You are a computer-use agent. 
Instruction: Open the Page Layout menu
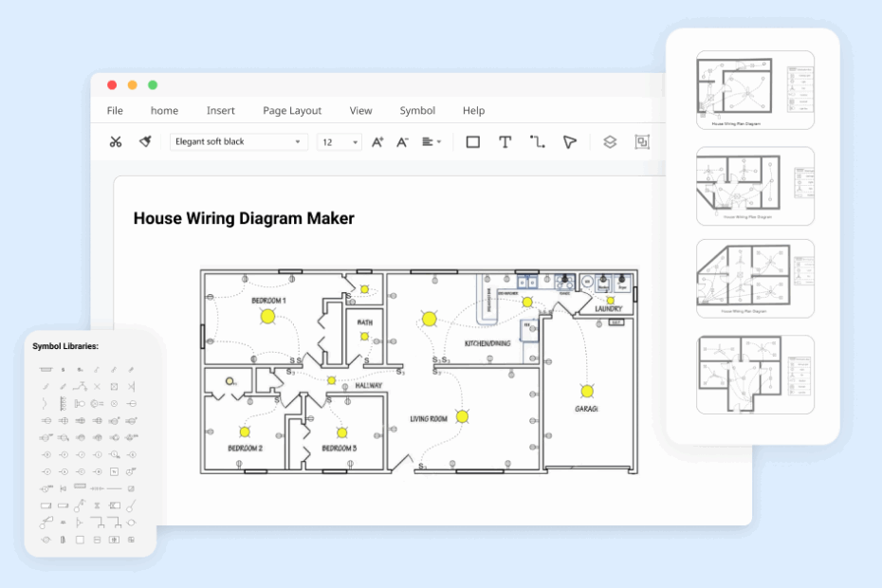point(292,110)
